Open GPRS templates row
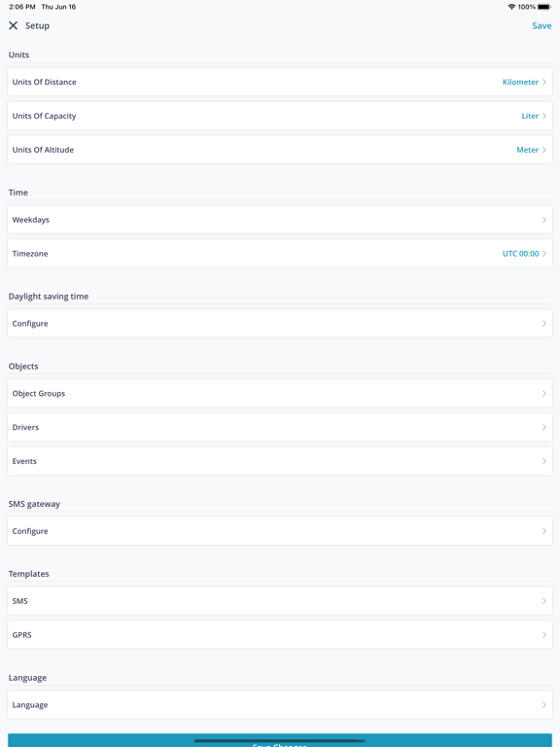Viewport: 560px width, 747px height. pyautogui.click(x=280, y=635)
